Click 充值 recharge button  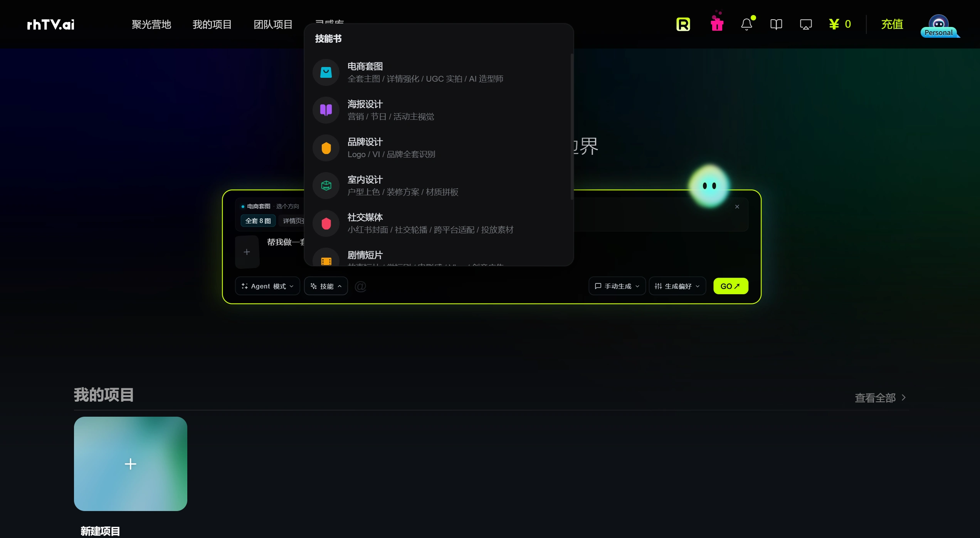(892, 24)
